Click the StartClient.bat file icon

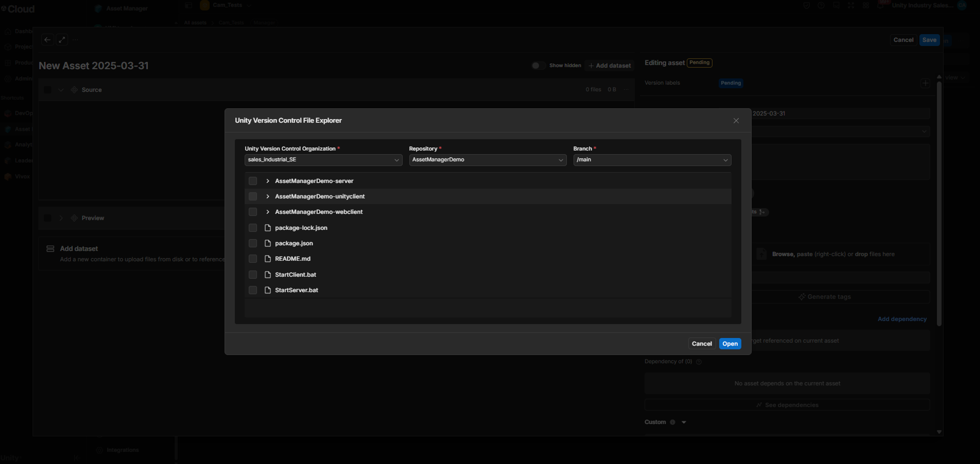[268, 274]
